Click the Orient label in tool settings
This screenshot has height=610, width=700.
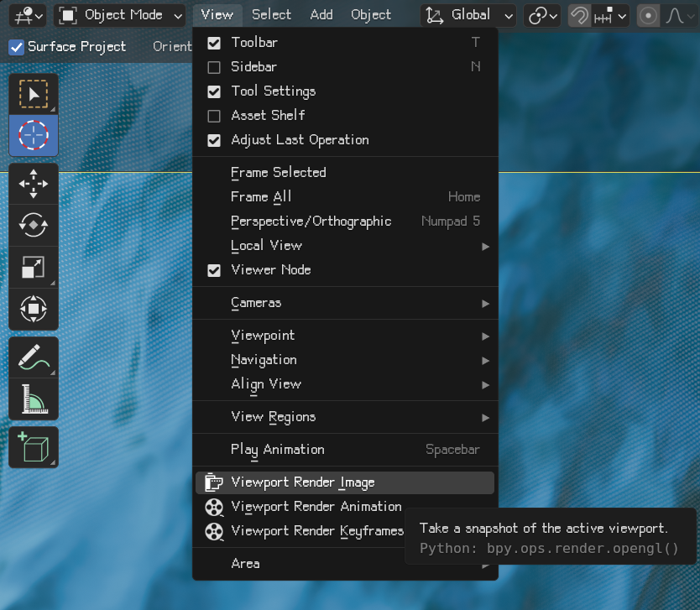tap(172, 46)
